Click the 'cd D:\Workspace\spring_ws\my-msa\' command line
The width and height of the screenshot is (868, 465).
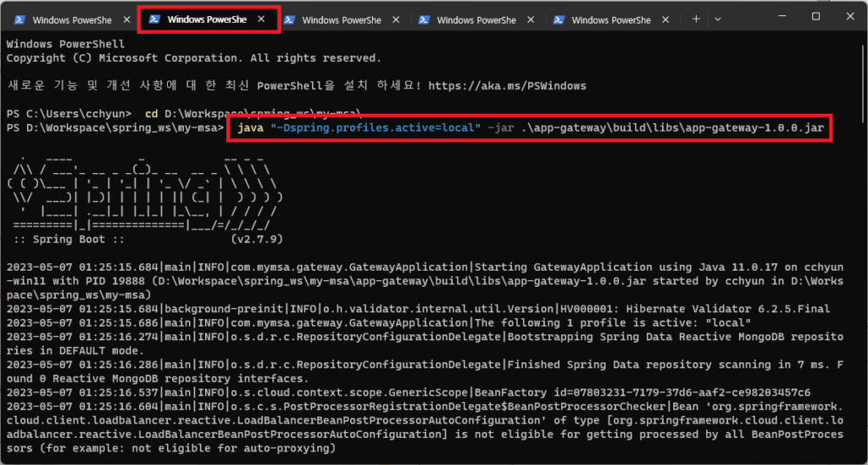pyautogui.click(x=253, y=115)
